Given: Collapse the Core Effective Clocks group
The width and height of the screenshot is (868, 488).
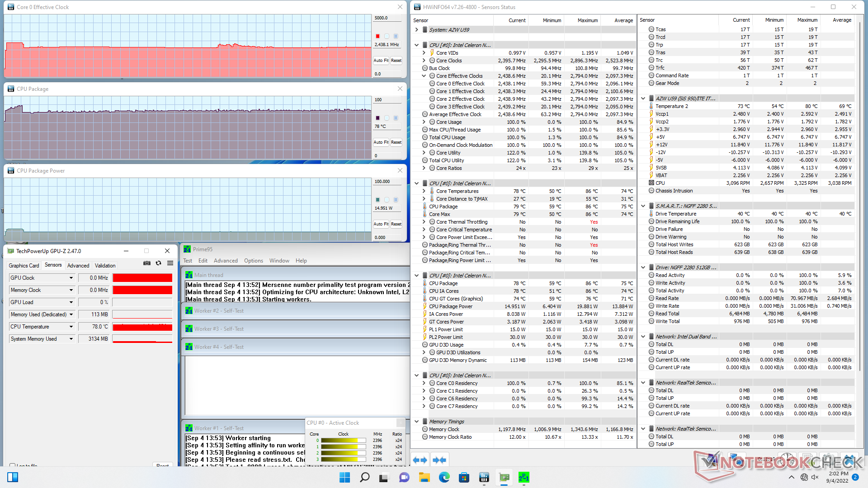Looking at the screenshot, I should click(x=424, y=76).
